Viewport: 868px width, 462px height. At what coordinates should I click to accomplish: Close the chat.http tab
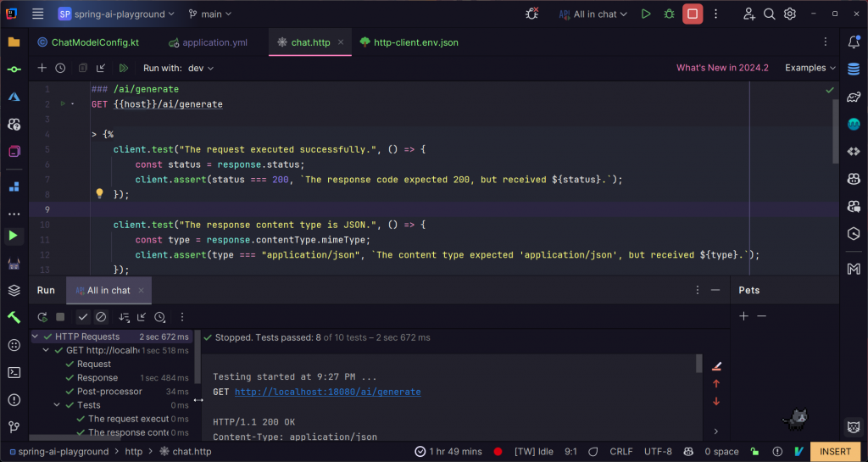341,42
